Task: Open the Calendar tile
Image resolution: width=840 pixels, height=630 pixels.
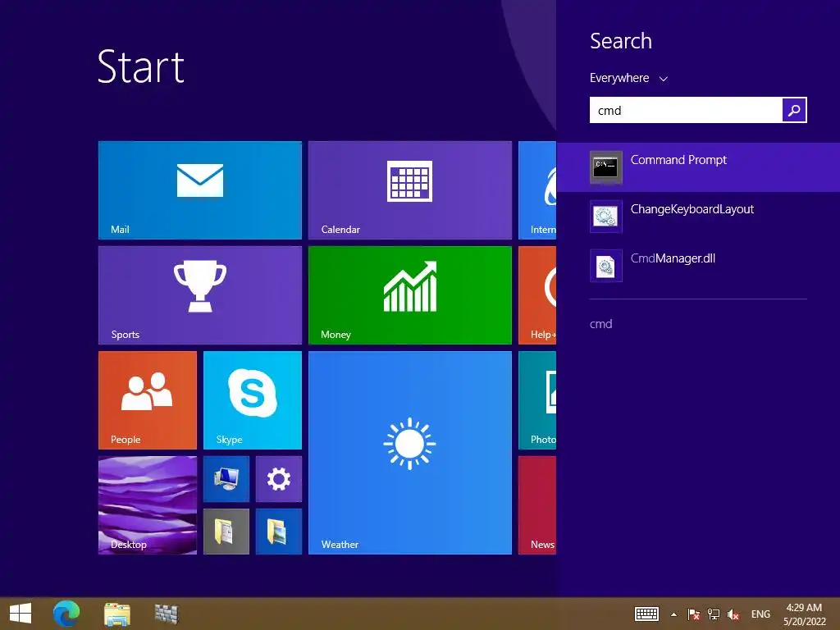Action: (x=410, y=190)
